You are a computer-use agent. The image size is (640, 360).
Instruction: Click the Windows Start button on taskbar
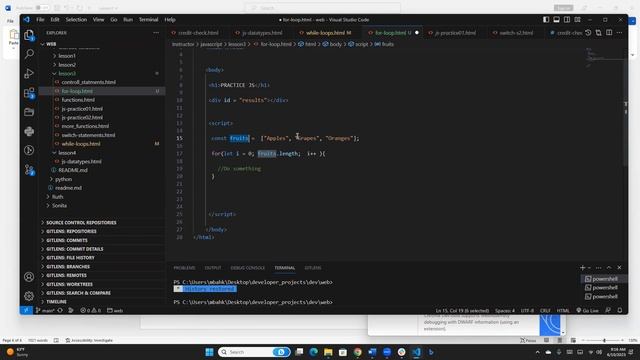(x=209, y=352)
